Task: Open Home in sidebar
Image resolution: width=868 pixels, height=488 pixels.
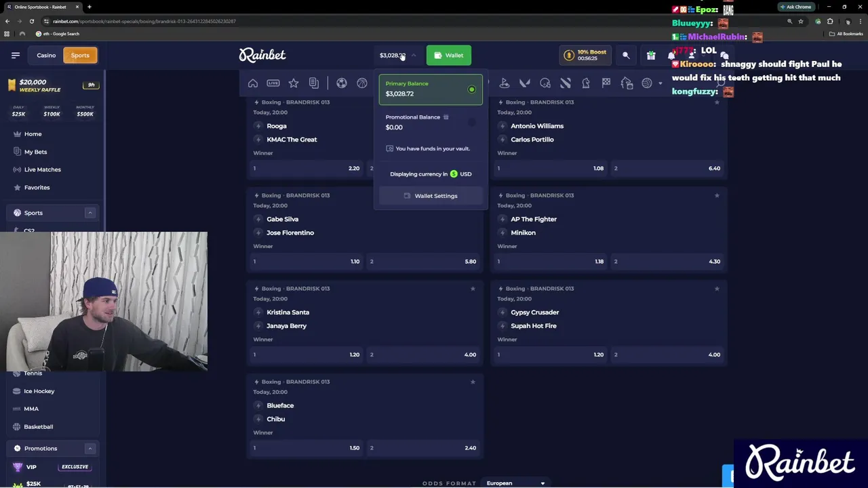Action: [33, 134]
